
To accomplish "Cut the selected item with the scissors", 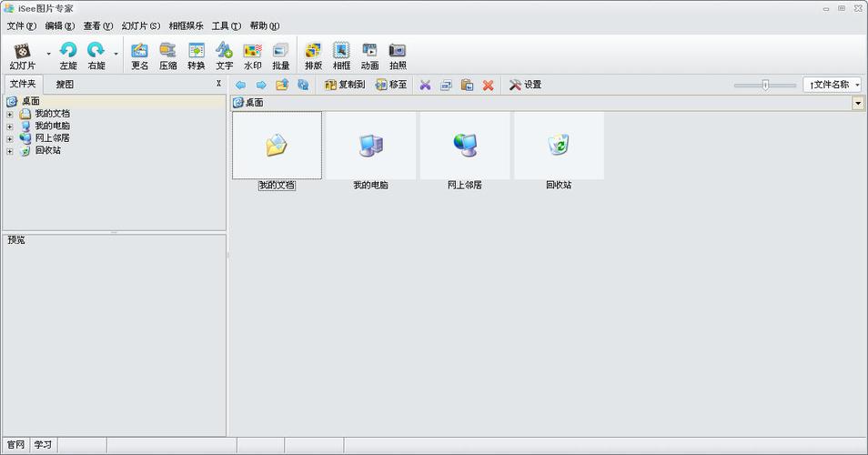I will point(425,85).
